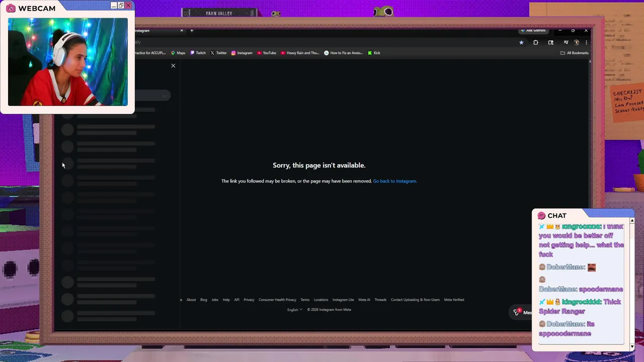Click kingrockkid's Thick Spider Ranger message
The image size is (644, 362).
[x=580, y=306]
